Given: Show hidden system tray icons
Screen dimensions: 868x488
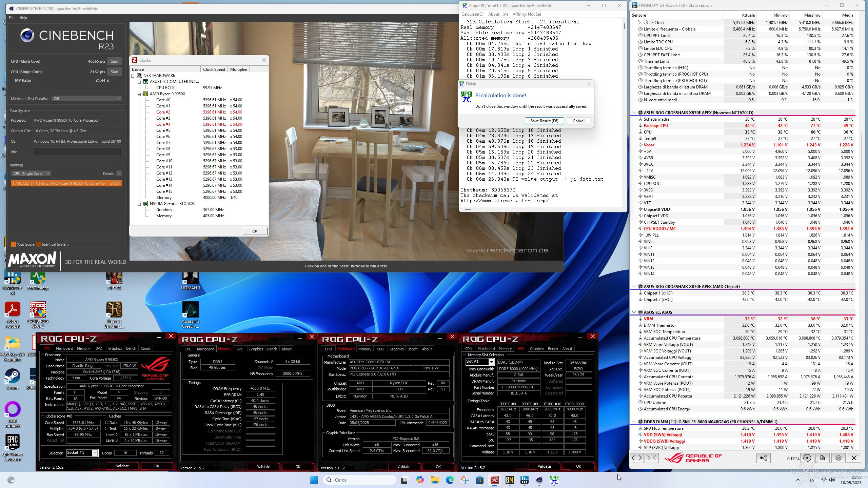Looking at the screenshot, I should pyautogui.click(x=798, y=480).
